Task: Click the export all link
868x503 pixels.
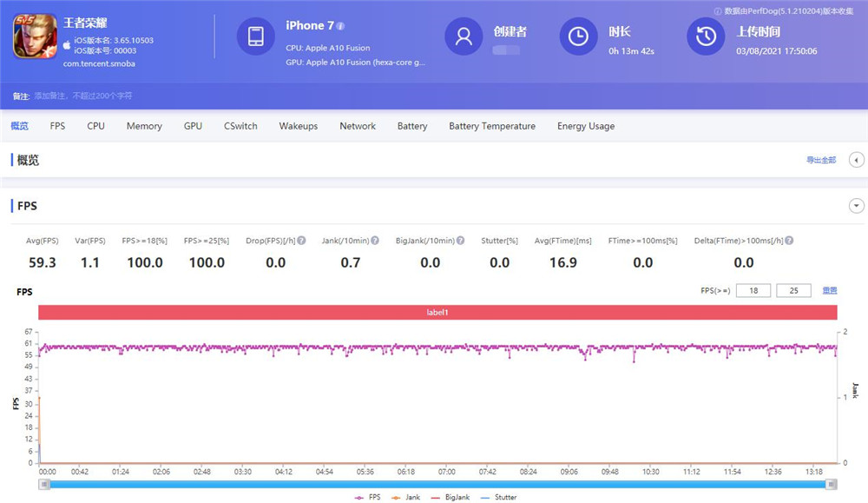Action: [x=820, y=161]
